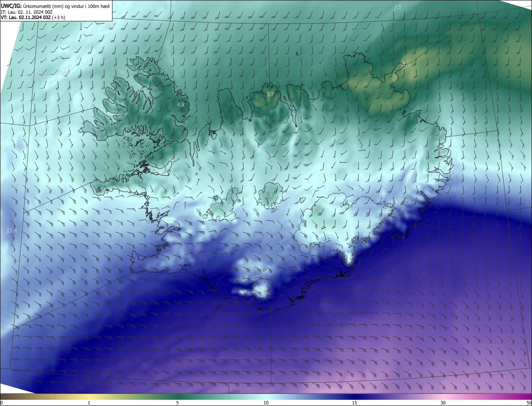Click the '15' tick label on the color scale
Screen dimensions: 532x406
(355, 403)
